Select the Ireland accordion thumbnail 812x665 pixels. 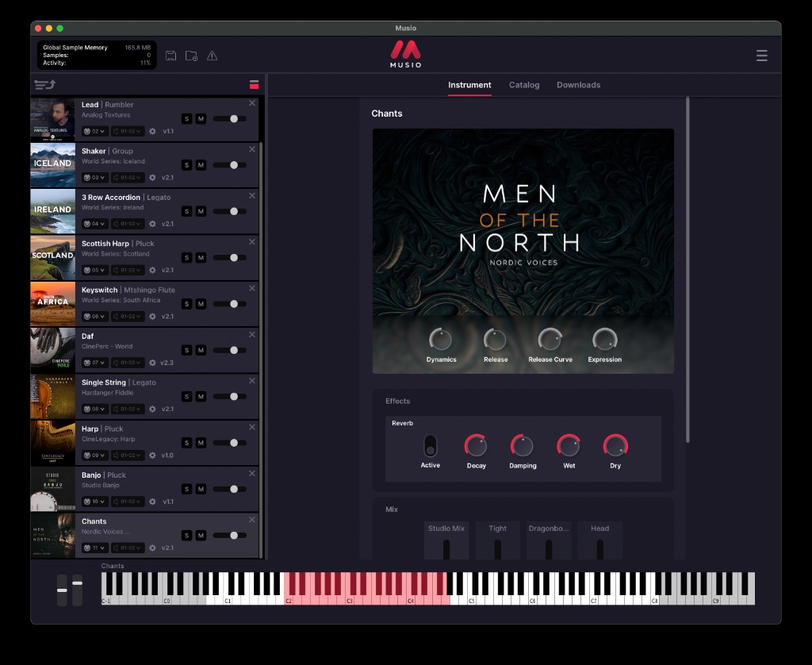point(53,211)
